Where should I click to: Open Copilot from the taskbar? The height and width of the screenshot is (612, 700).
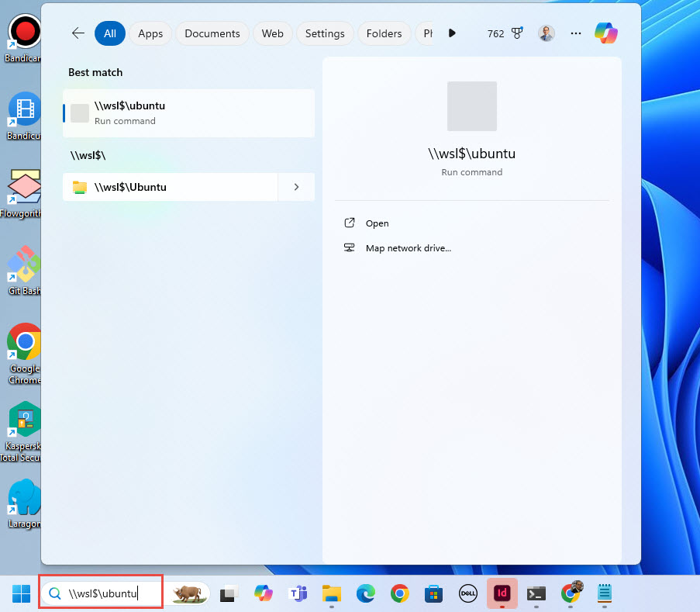click(264, 593)
